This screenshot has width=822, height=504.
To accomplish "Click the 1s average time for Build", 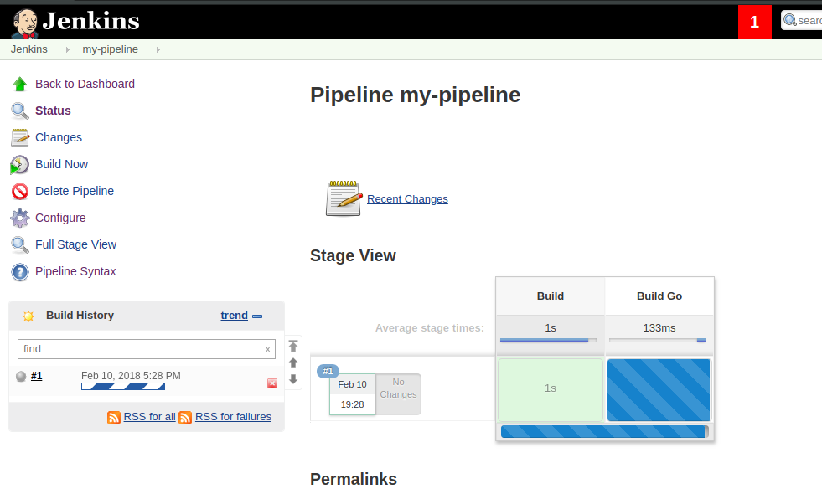I will (551, 328).
